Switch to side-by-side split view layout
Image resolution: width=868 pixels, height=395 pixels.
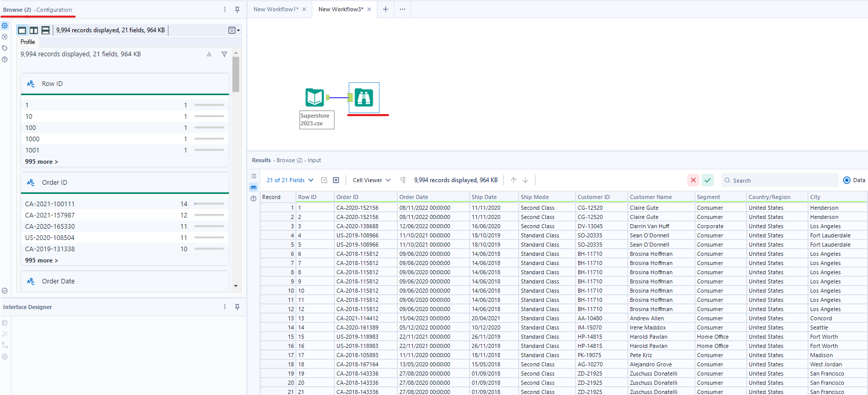click(34, 30)
